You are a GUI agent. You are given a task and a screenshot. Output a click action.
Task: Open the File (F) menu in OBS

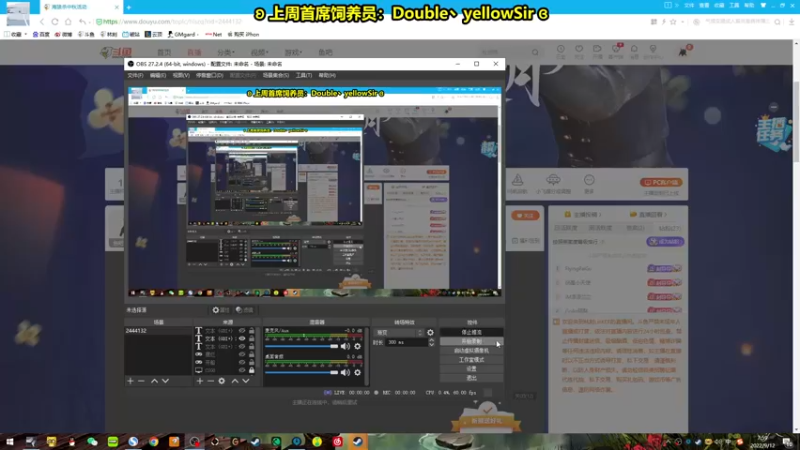coord(135,75)
